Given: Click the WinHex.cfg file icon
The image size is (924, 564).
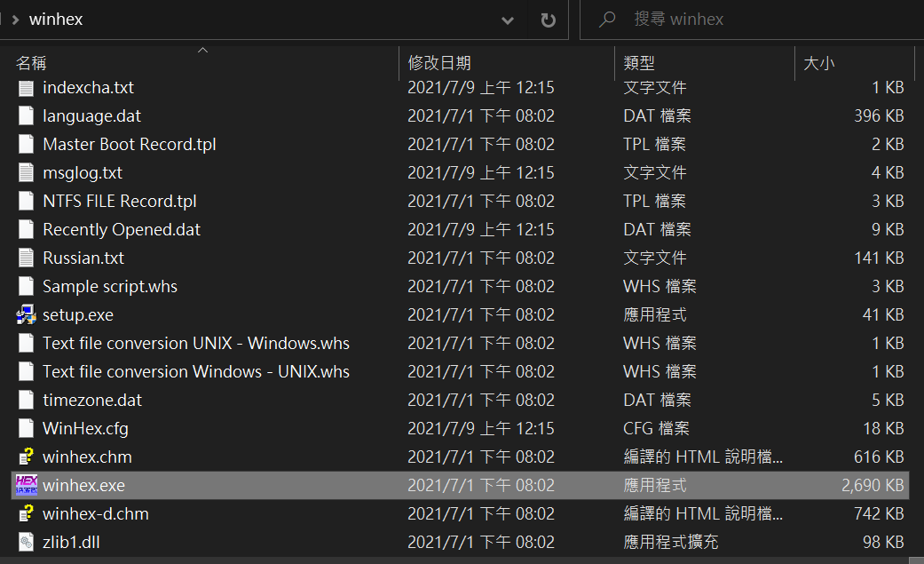Looking at the screenshot, I should 26,428.
